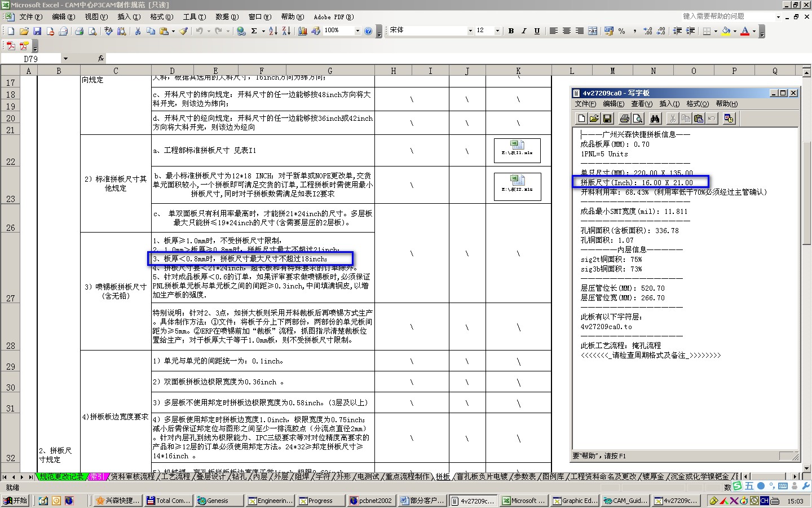Open embedded 表I2.xls object in row 23
The image size is (812, 508).
coord(517,186)
